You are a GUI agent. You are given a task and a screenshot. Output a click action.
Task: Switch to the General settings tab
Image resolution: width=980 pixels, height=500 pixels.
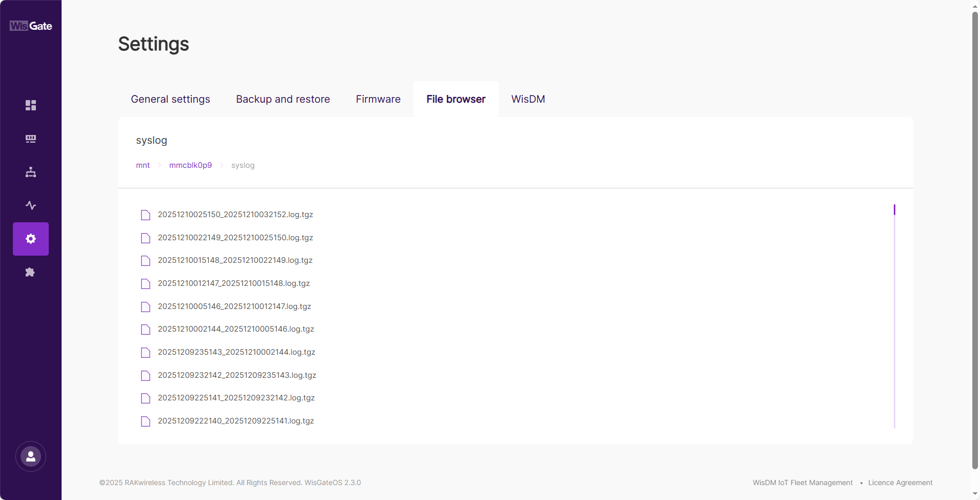(x=170, y=99)
